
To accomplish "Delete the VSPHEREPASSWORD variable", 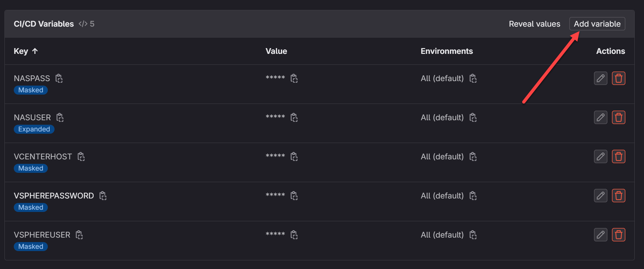I will click(618, 196).
